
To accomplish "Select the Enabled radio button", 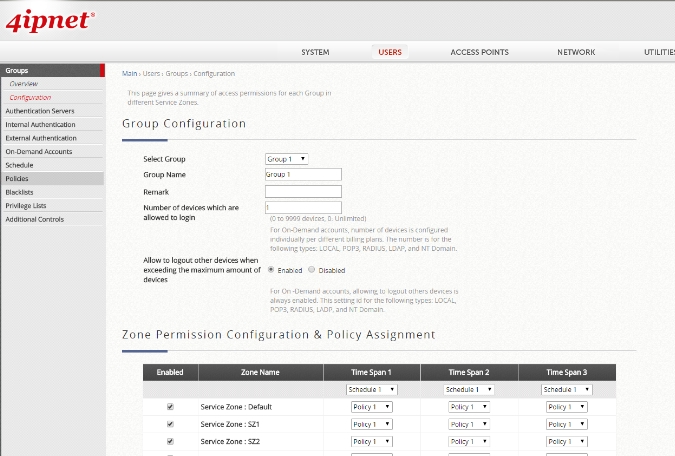I will point(271,270).
